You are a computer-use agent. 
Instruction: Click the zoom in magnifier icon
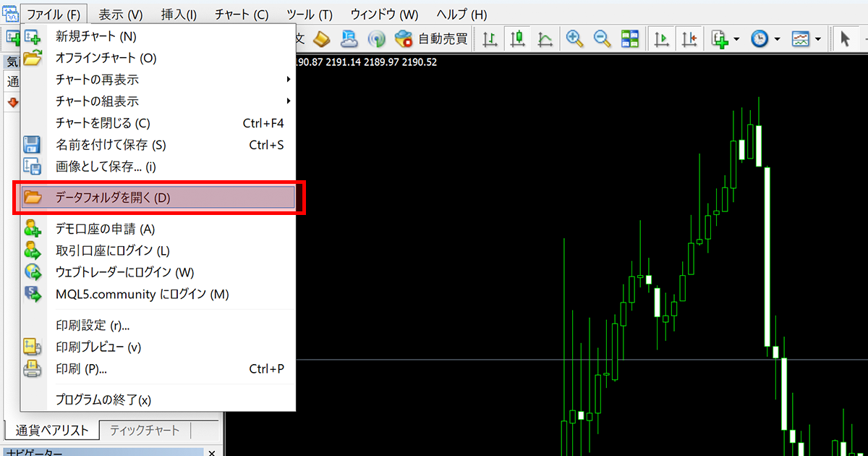coord(575,39)
